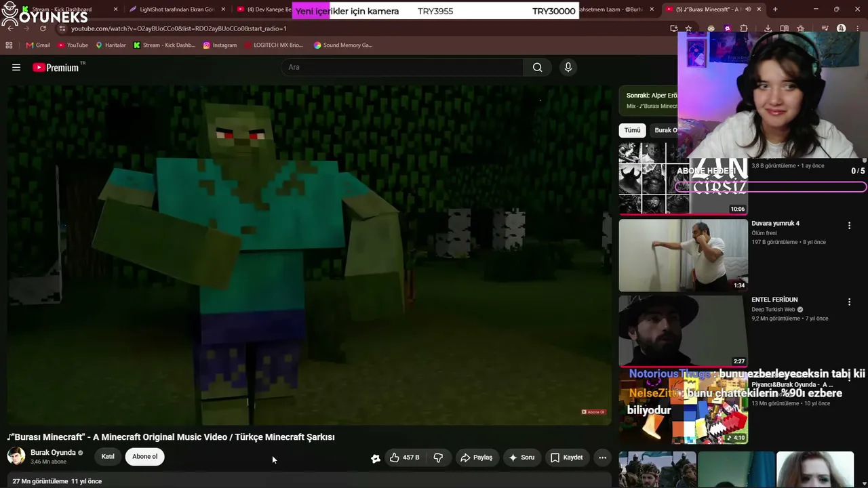Bookmark this page with the star icon

(x=688, y=28)
